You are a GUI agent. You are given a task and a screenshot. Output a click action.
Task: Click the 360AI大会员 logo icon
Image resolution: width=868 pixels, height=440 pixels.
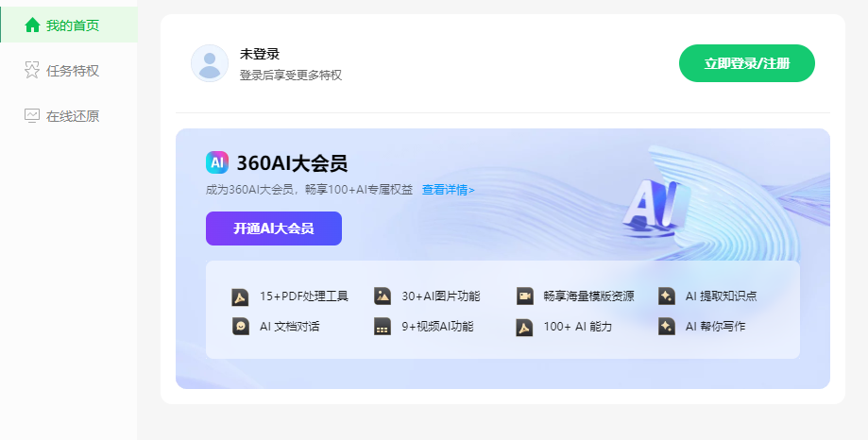[x=217, y=162]
